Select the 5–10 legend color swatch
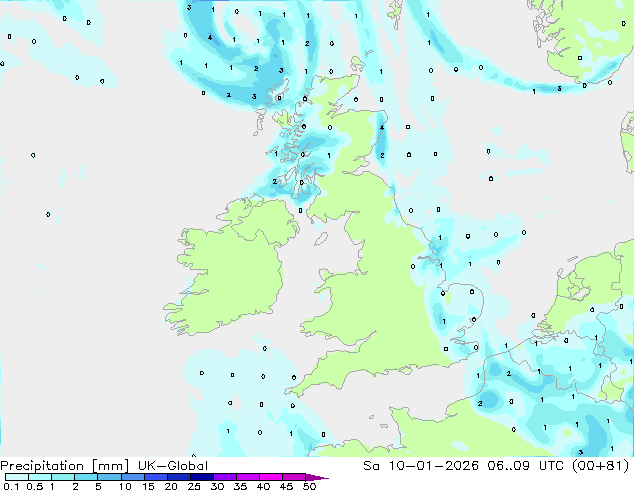This screenshot has width=634, height=490. 109,477
